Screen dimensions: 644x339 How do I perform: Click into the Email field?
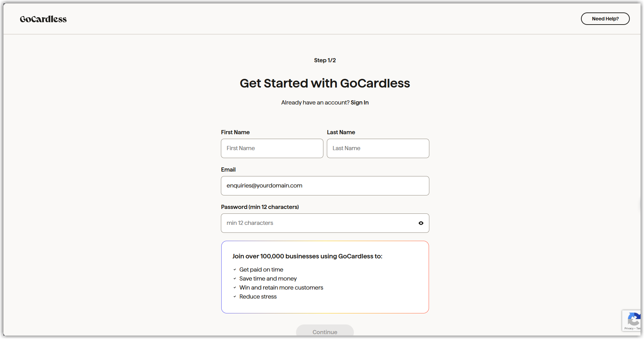click(x=325, y=186)
